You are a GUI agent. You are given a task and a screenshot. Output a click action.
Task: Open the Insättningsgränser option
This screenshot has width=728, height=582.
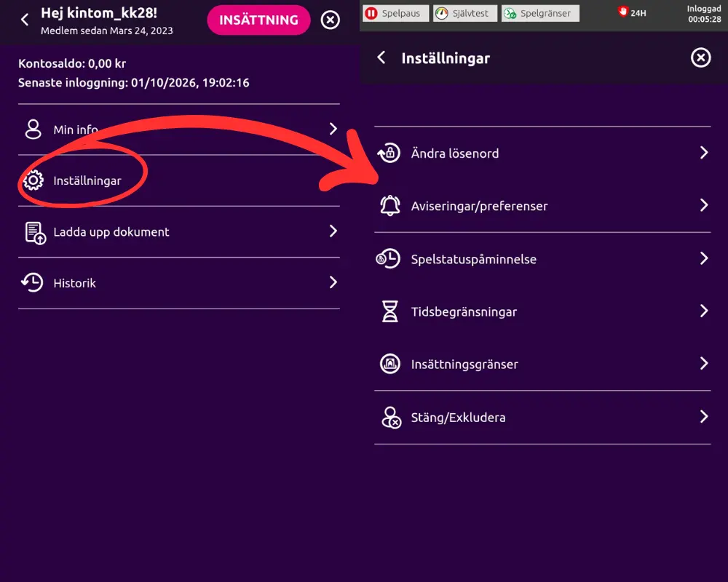(x=542, y=364)
